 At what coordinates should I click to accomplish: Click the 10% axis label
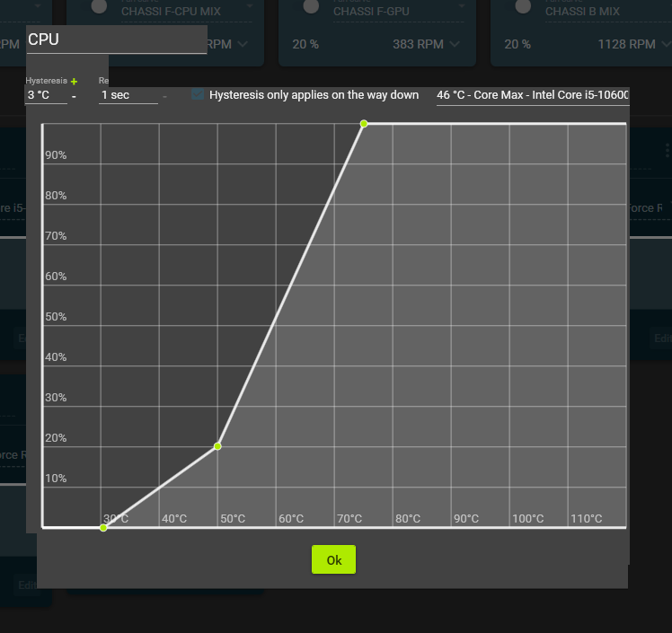pyautogui.click(x=56, y=478)
